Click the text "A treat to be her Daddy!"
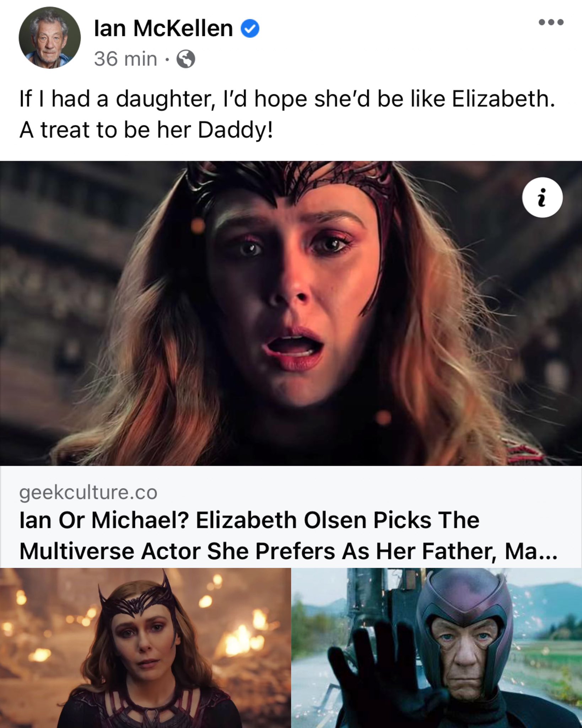 (x=146, y=130)
